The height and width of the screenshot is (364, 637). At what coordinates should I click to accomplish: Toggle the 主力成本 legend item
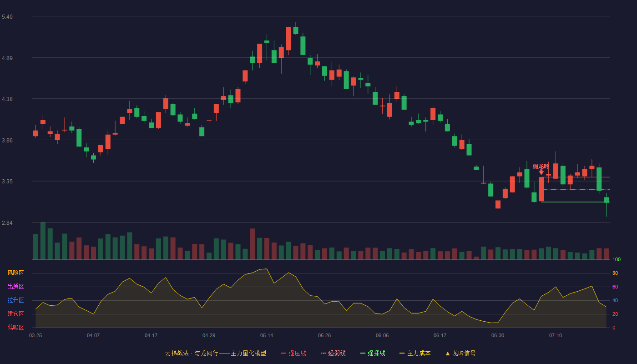click(415, 353)
